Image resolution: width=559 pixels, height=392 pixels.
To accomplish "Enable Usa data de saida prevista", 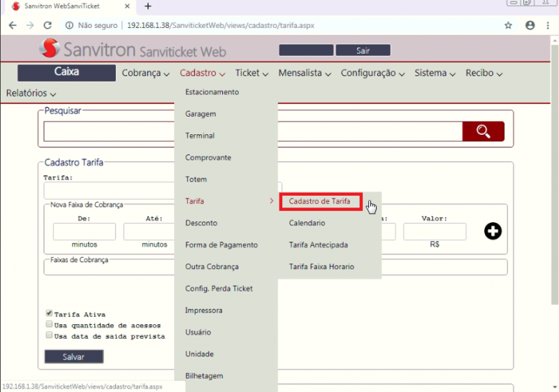I will [49, 335].
